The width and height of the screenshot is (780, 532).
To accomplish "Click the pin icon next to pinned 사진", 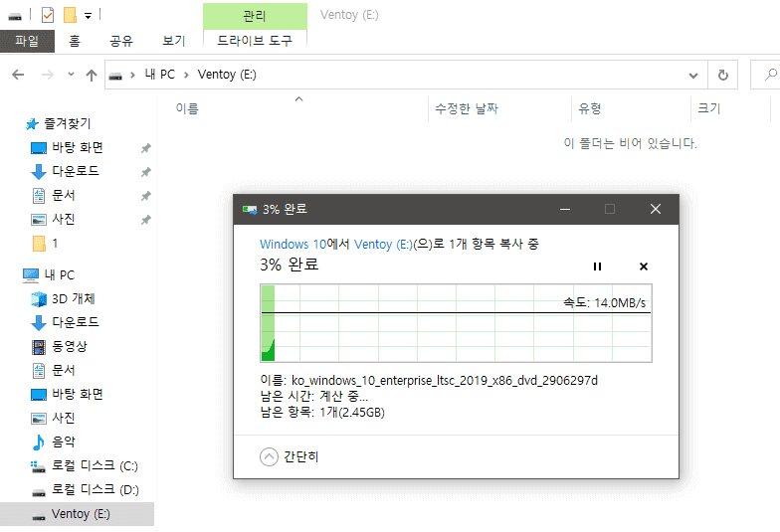I will pos(145,220).
